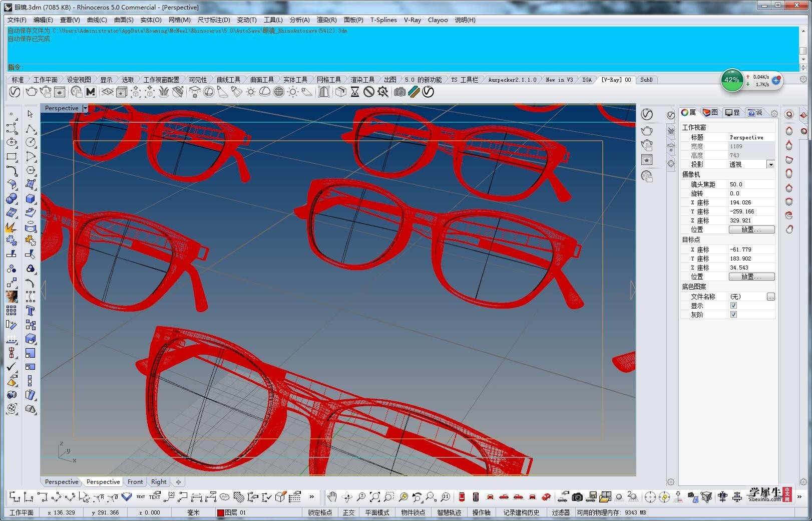Toggle 智慧轨迹 SmartTrack in status bar
The width and height of the screenshot is (812, 521).
450,512
